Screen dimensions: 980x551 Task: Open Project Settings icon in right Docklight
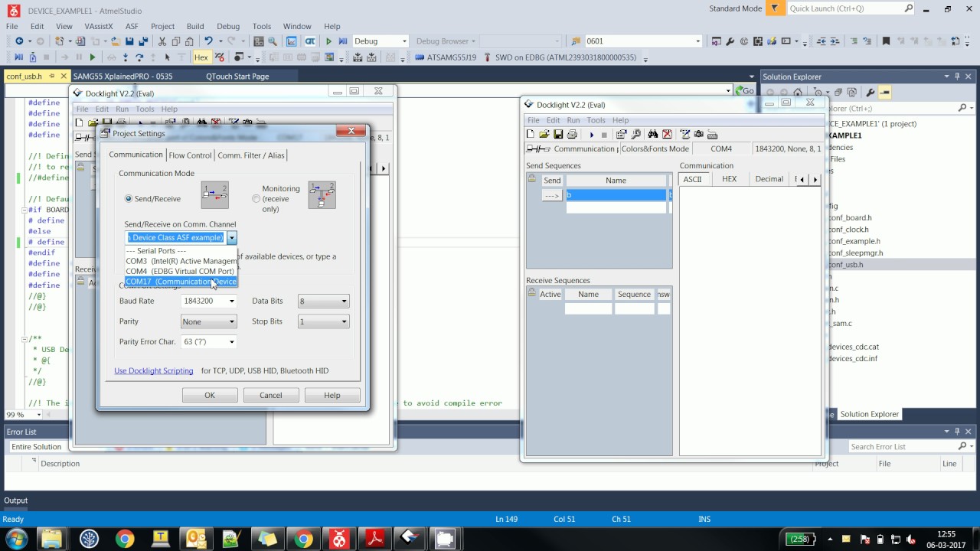point(621,134)
